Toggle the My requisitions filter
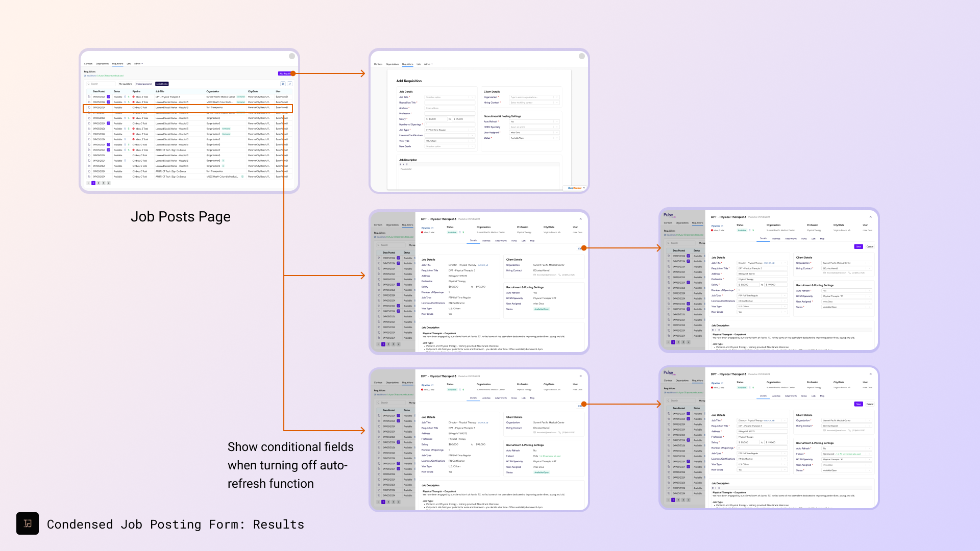This screenshot has height=551, width=980. point(126,84)
